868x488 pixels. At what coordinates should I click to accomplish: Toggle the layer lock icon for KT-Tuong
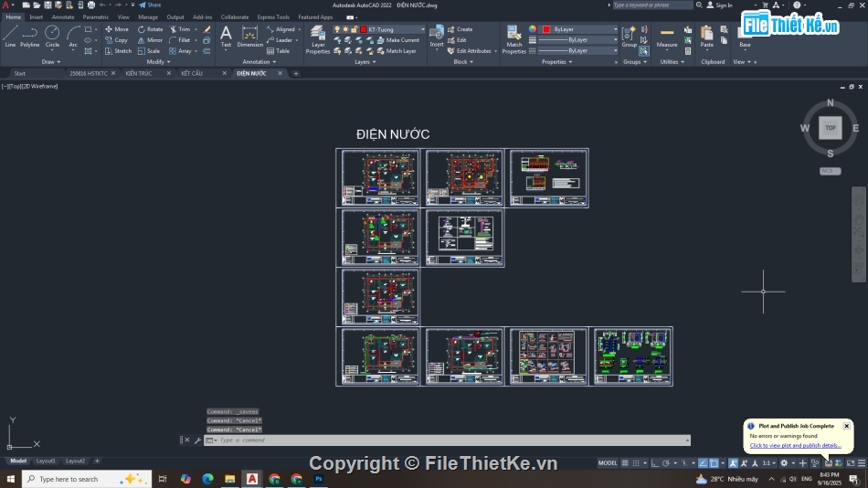tap(355, 29)
